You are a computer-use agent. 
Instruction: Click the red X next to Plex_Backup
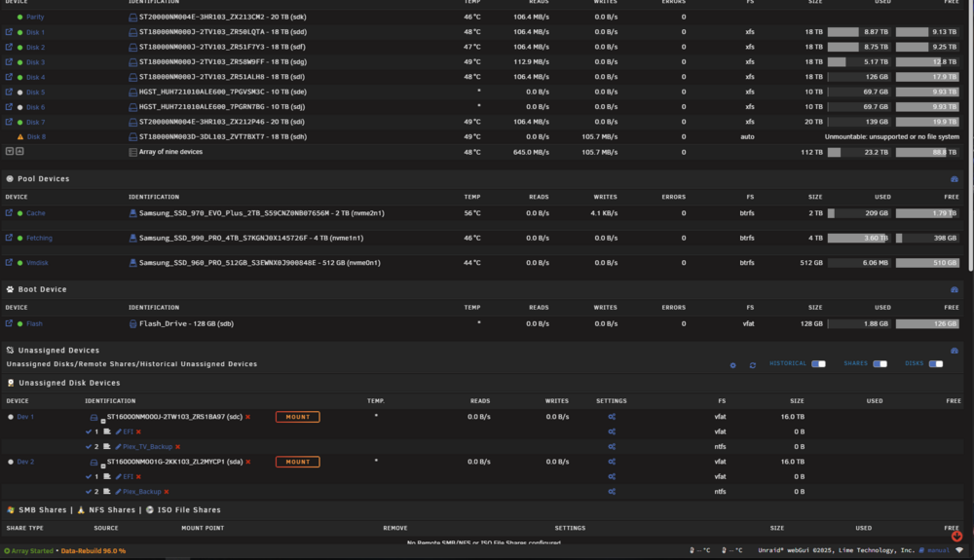(167, 492)
